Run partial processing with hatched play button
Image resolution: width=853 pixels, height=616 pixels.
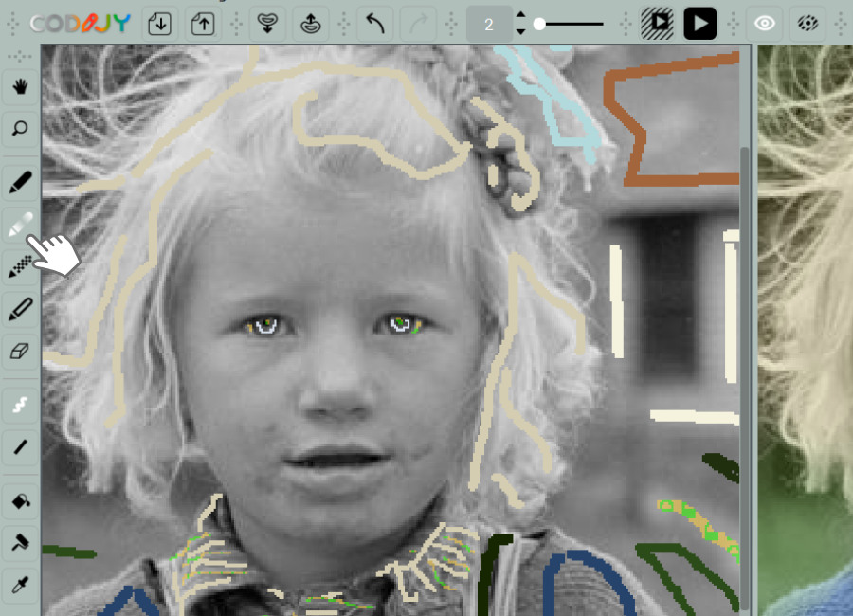[657, 24]
